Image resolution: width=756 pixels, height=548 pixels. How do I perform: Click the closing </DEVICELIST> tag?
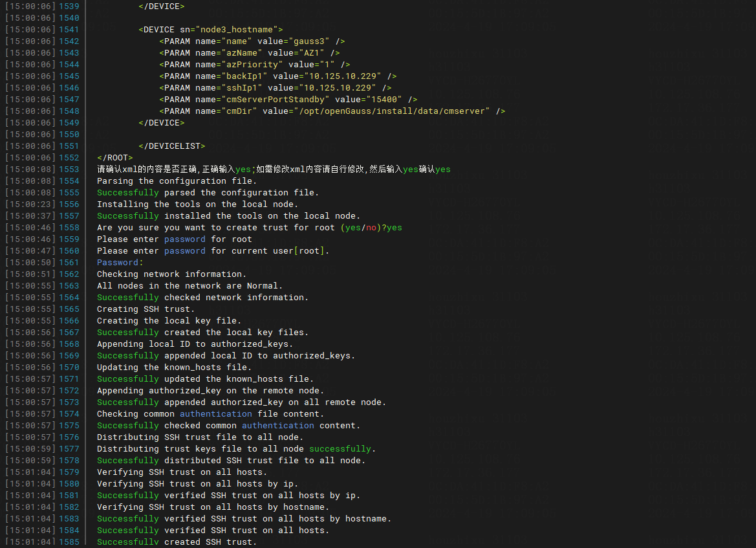point(171,146)
